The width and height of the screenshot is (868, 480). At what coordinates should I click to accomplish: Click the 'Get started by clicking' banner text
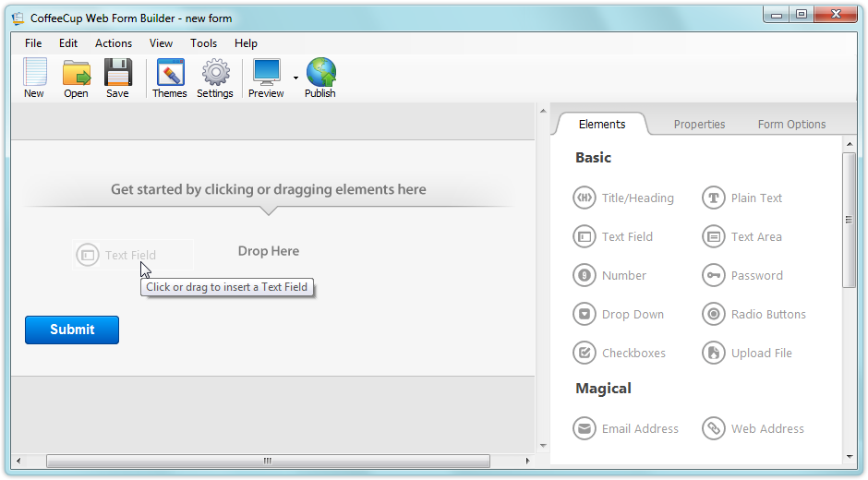pos(269,189)
